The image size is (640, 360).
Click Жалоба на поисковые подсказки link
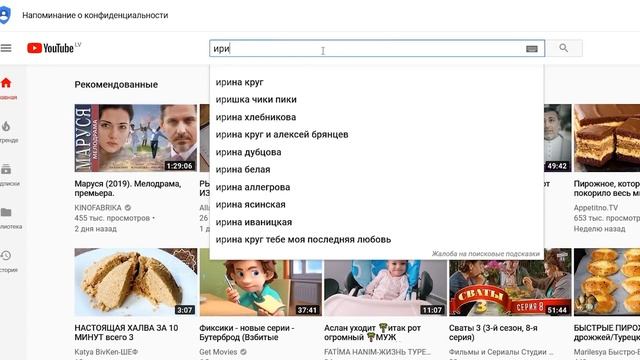coord(486,254)
